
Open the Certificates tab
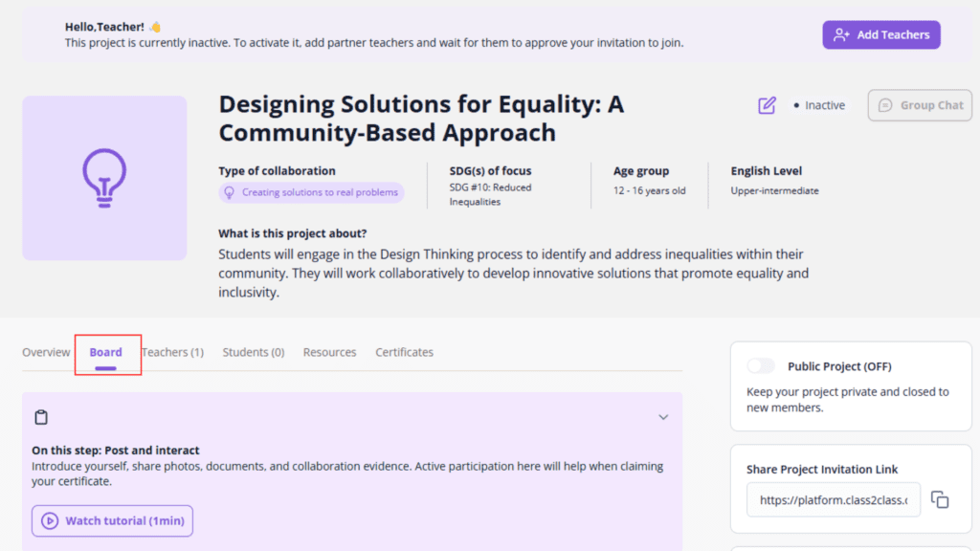(405, 352)
